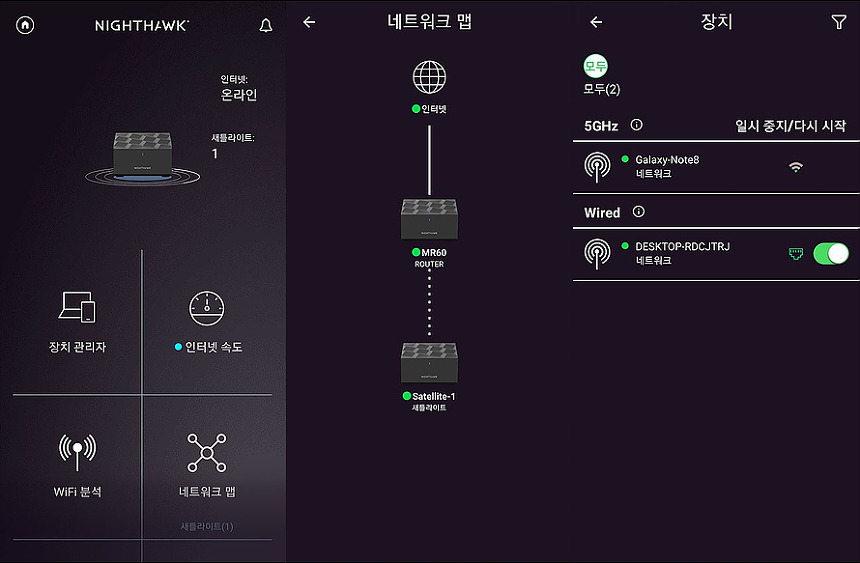Tap the 새틀라이트: 1 count text

click(x=233, y=145)
